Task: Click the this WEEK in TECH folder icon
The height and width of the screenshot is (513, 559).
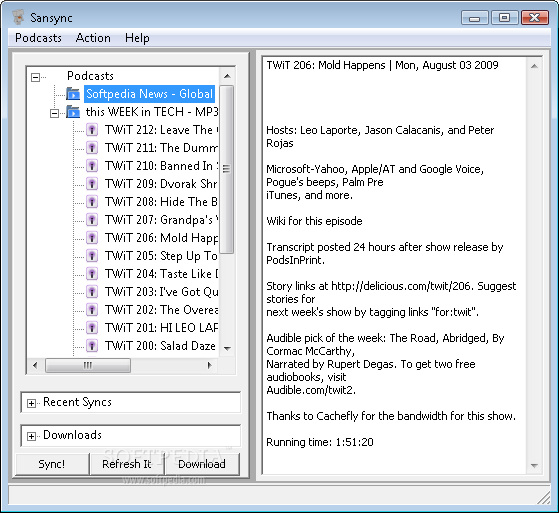Action: (x=73, y=112)
